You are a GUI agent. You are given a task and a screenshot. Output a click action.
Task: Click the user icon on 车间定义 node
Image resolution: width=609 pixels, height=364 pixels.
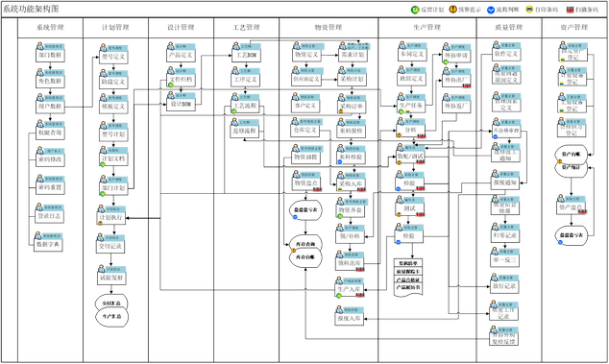[x=402, y=46]
